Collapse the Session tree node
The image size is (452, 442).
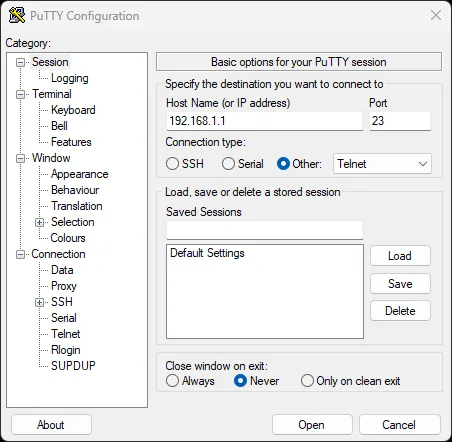21,62
